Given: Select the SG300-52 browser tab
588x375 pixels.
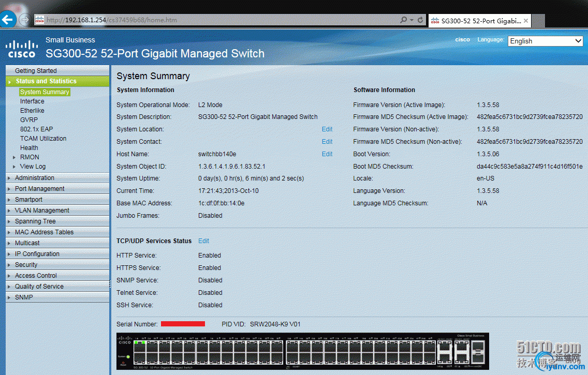Looking at the screenshot, I should pyautogui.click(x=481, y=21).
